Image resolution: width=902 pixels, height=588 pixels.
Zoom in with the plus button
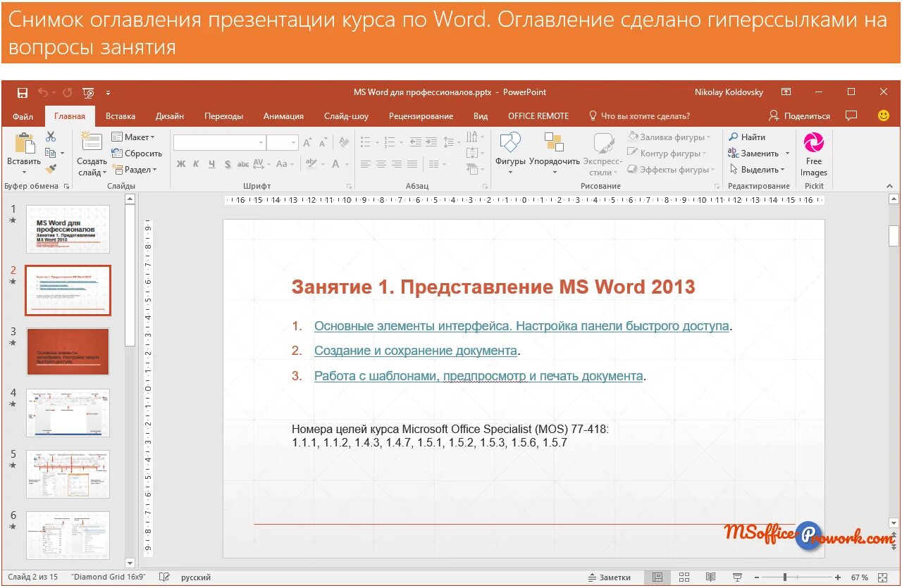point(838,577)
